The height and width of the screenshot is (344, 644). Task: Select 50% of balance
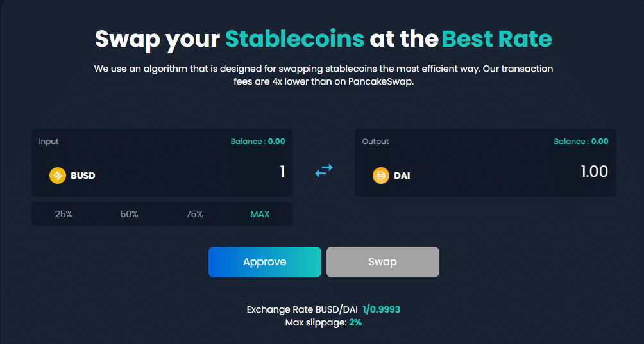130,214
